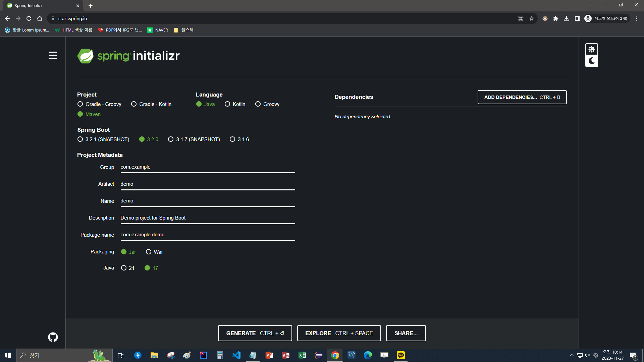
Task: Switch to dark theme moon icon
Action: [x=591, y=61]
